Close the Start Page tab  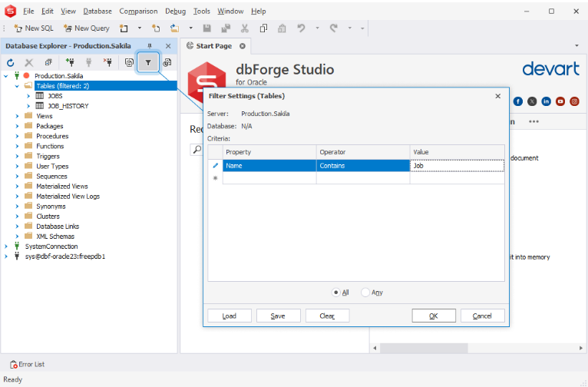(x=243, y=46)
